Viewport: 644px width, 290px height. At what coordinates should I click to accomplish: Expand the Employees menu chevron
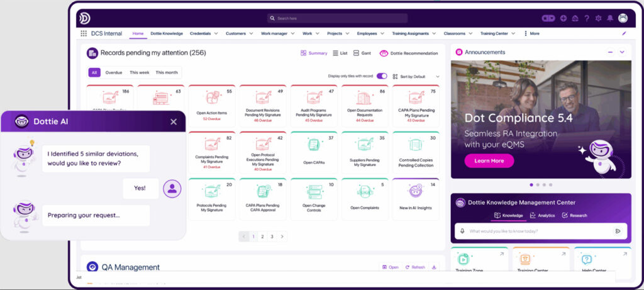382,34
